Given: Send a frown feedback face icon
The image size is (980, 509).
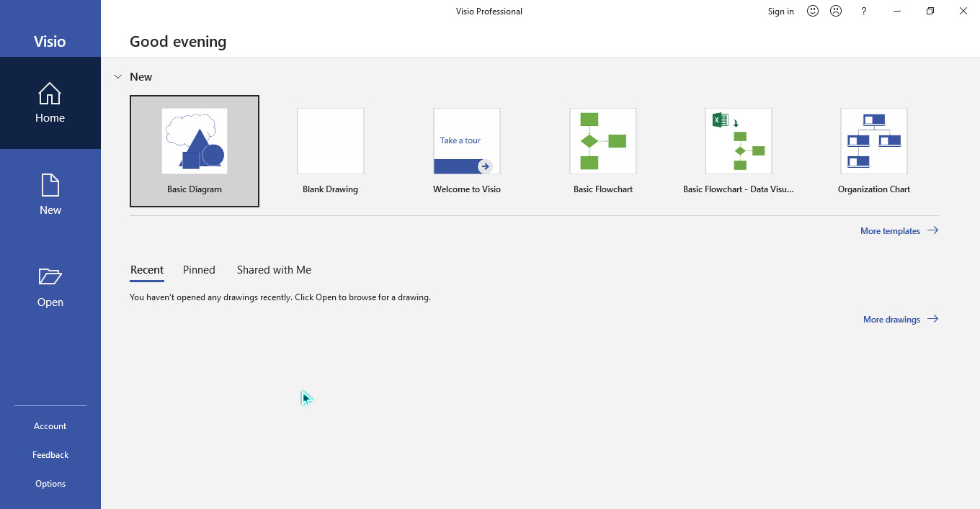Looking at the screenshot, I should [x=836, y=11].
